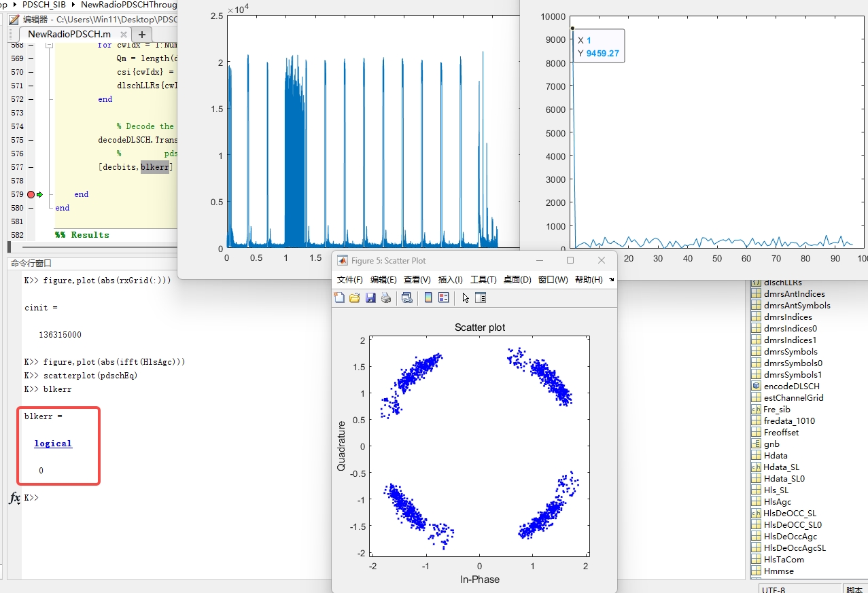The height and width of the screenshot is (593, 868).
Task: Open the 工具(T) menu in Figure 5
Action: point(483,279)
